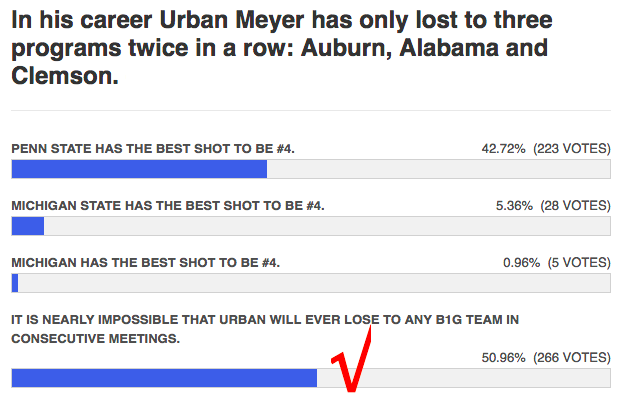This screenshot has width=621, height=401.
Task: Click the 42.72% percentage value
Action: click(504, 149)
